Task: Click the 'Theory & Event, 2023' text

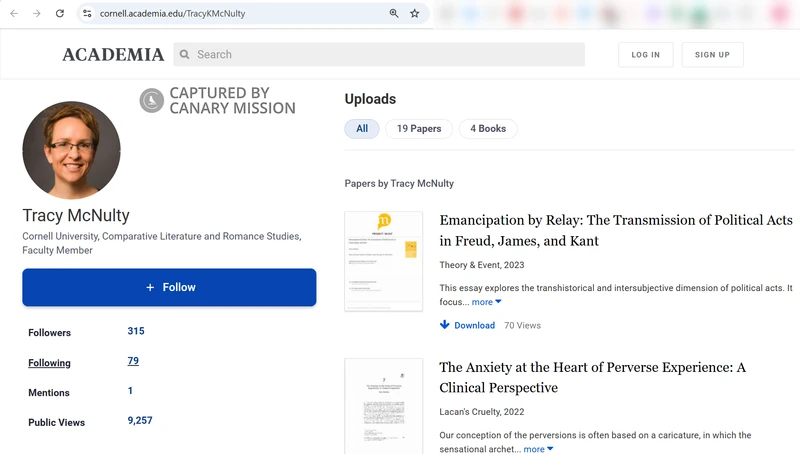Action: tap(482, 265)
